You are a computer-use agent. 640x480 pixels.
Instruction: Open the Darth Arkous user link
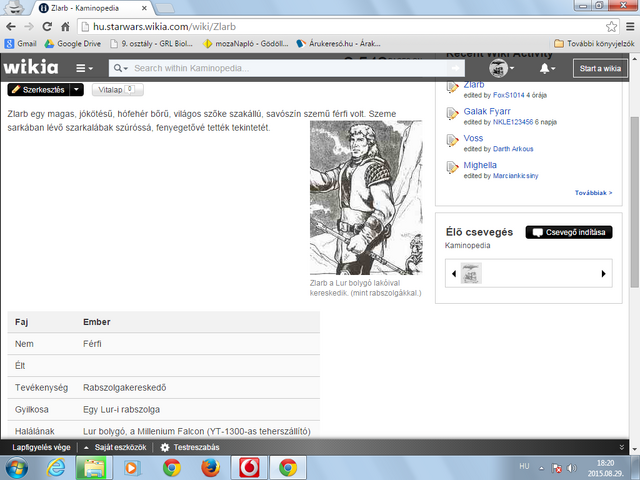(513, 149)
